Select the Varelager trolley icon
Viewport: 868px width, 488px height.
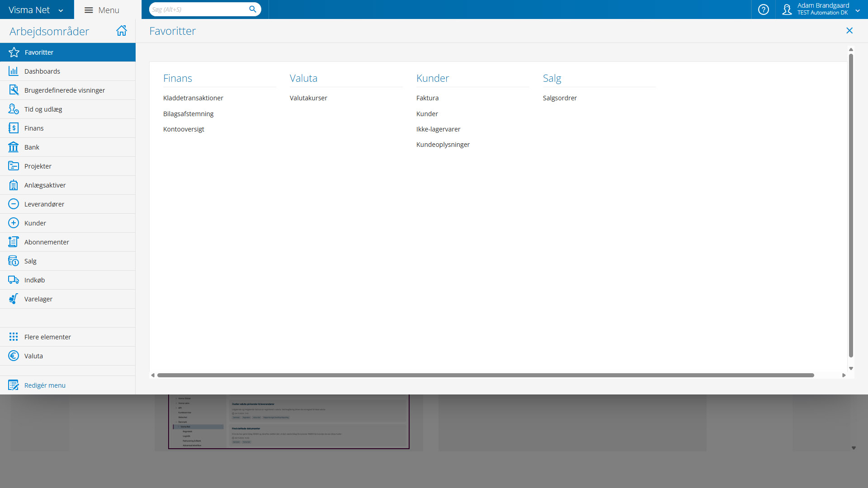point(14,299)
